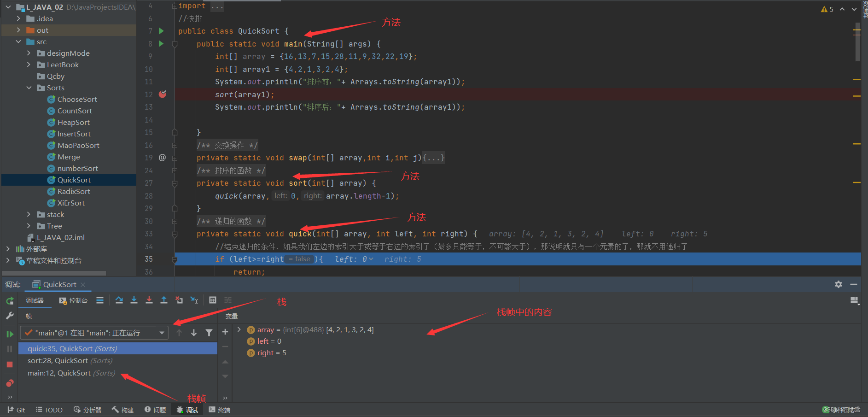Step Over in debugger toolbar
Screen dimensions: 868x417
tap(119, 300)
